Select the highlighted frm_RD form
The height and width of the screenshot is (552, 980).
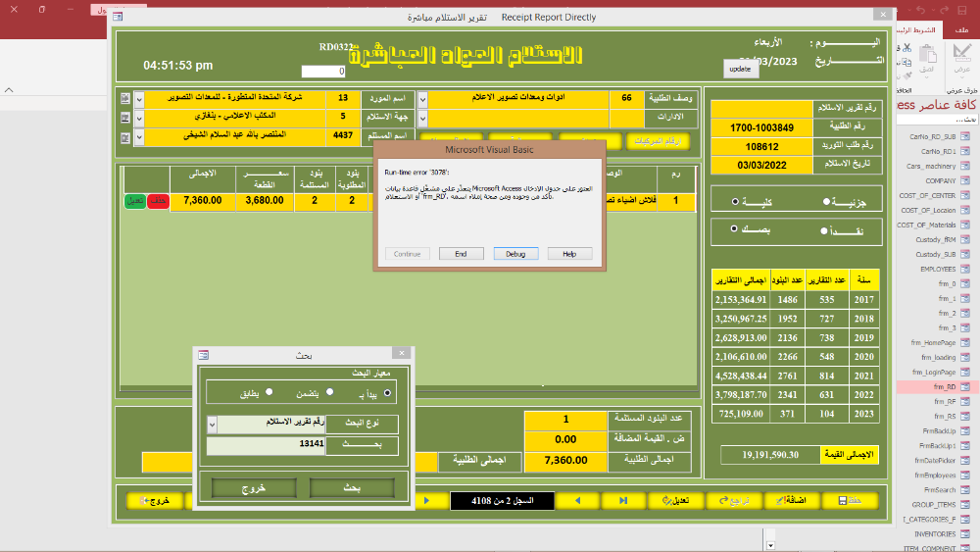pos(939,386)
